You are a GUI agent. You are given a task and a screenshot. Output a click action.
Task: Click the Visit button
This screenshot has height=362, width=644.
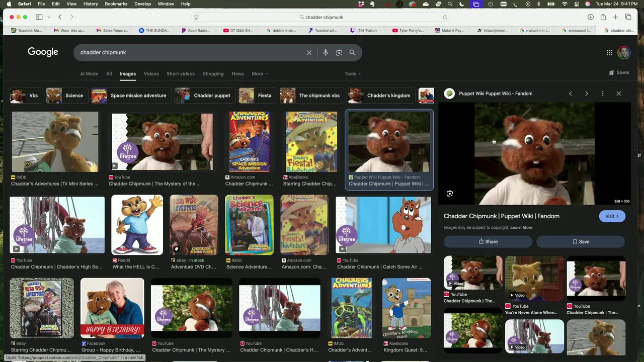tap(612, 216)
